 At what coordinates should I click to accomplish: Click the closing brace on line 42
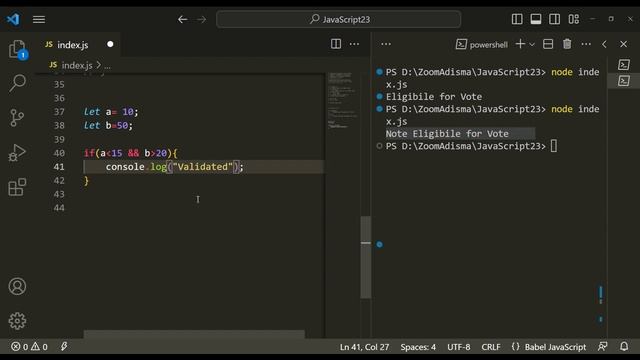[x=87, y=180]
